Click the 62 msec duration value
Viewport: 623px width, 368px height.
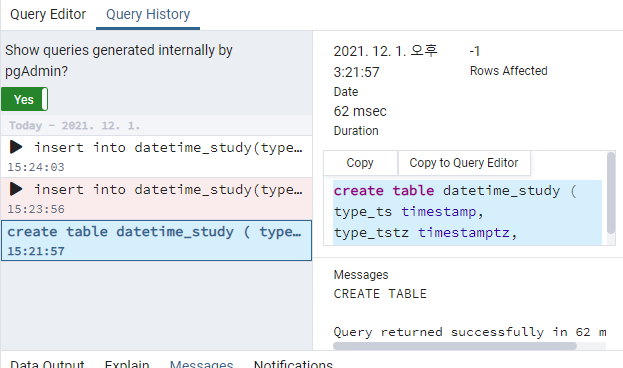point(360,111)
